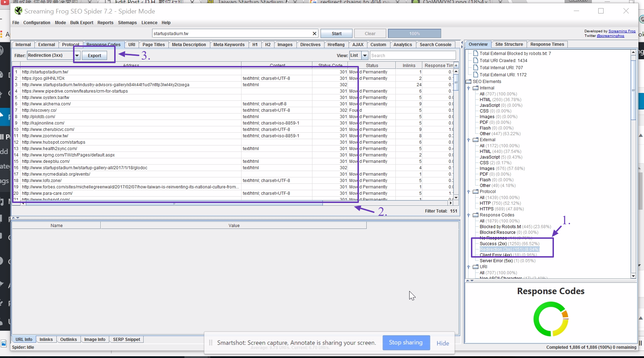
Task: Open the Help menu
Action: coord(166,23)
